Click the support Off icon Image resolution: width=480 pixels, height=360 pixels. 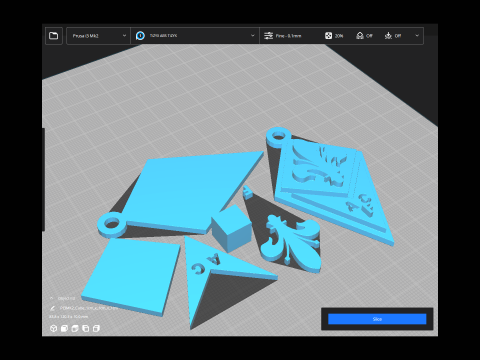[360, 36]
